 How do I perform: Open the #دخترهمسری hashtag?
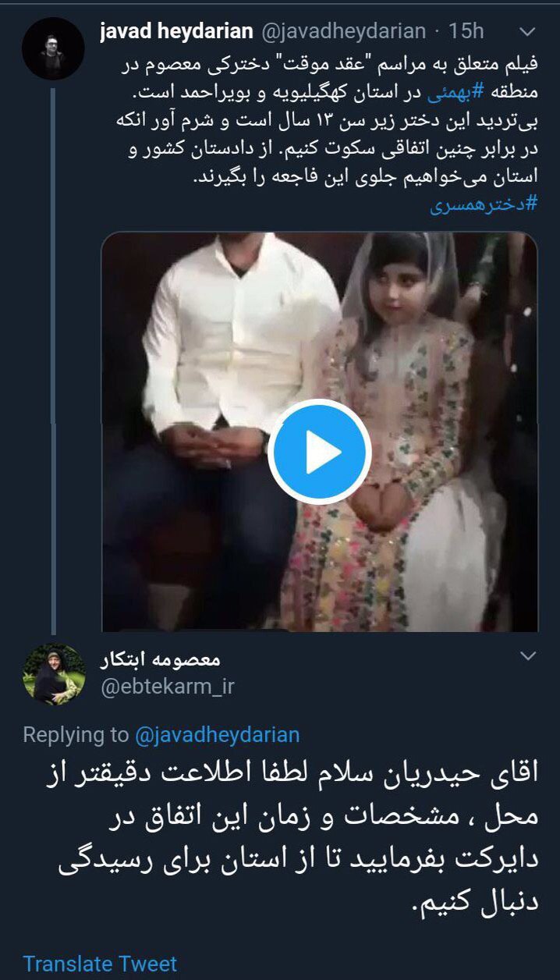tap(484, 204)
